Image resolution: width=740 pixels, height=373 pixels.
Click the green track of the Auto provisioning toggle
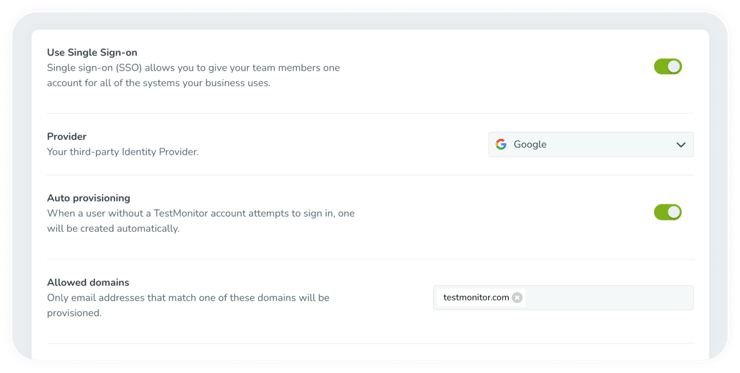tap(660, 212)
